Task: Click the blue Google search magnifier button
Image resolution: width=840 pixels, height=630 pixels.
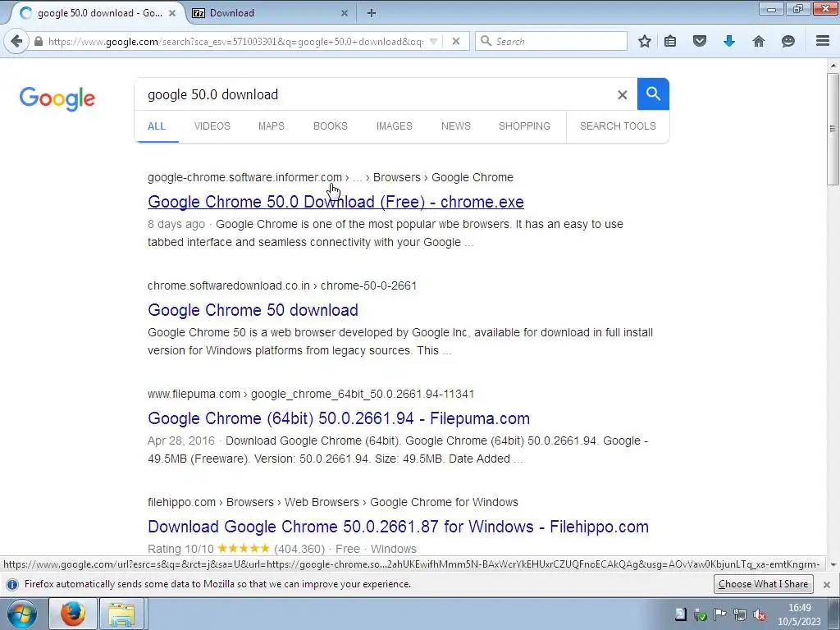Action: (x=653, y=94)
